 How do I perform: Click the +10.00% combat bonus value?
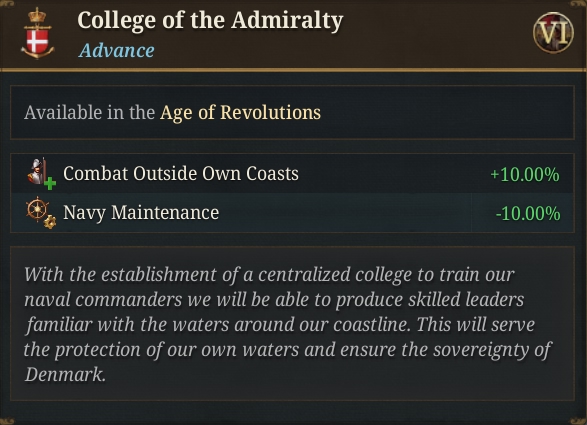pos(524,174)
